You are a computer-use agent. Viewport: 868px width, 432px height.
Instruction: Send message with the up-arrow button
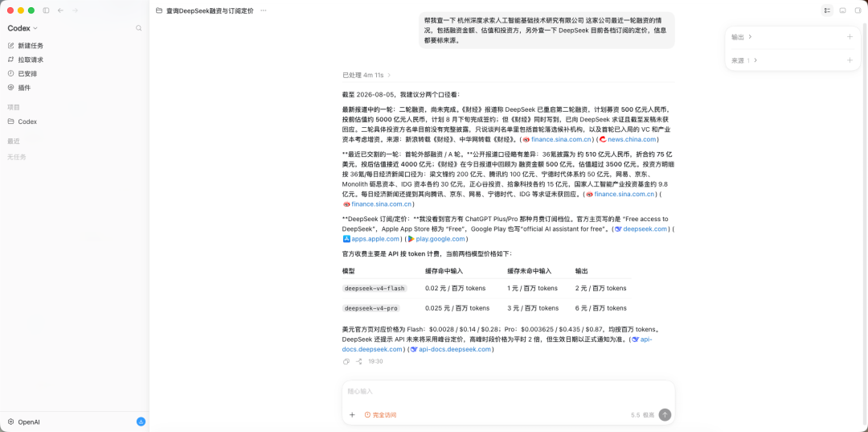pyautogui.click(x=665, y=415)
